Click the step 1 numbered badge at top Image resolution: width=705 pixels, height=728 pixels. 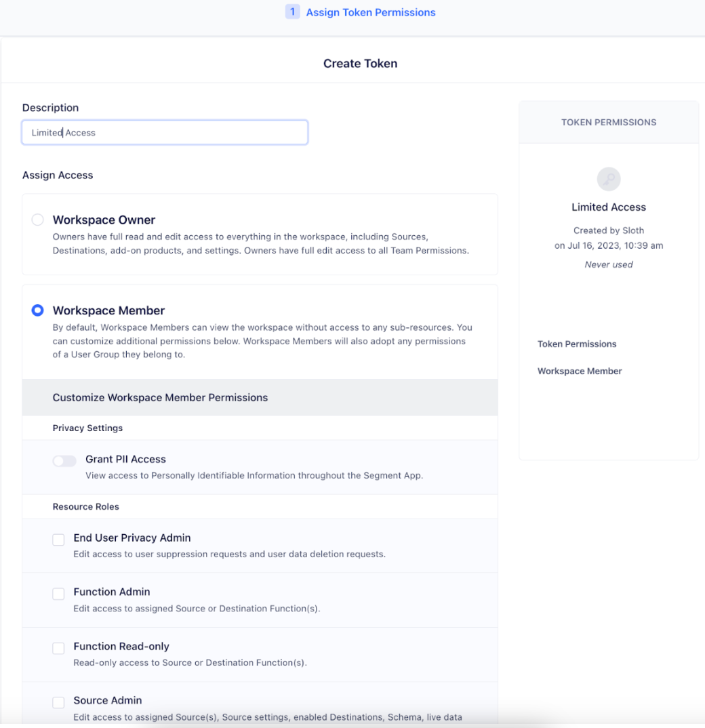click(x=292, y=12)
